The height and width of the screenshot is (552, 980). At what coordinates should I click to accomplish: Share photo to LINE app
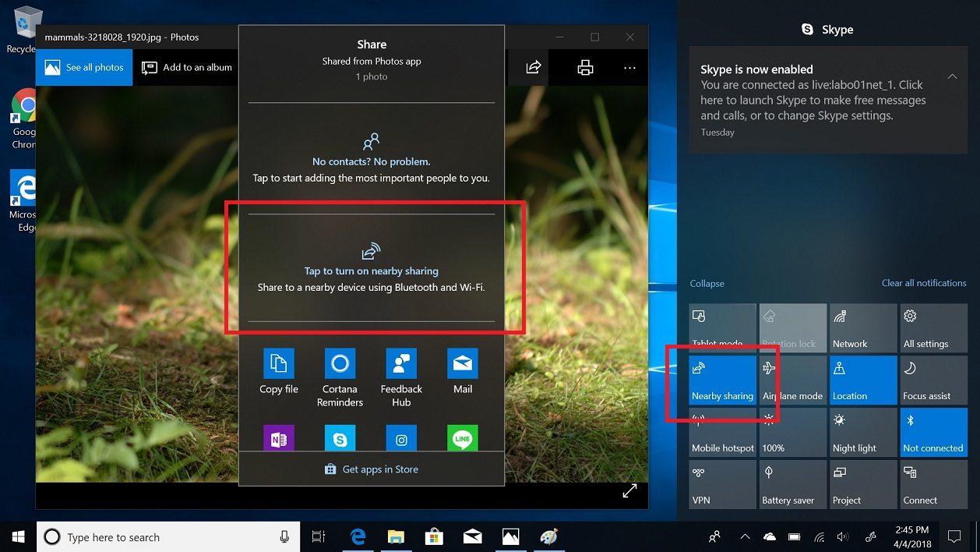click(x=463, y=438)
